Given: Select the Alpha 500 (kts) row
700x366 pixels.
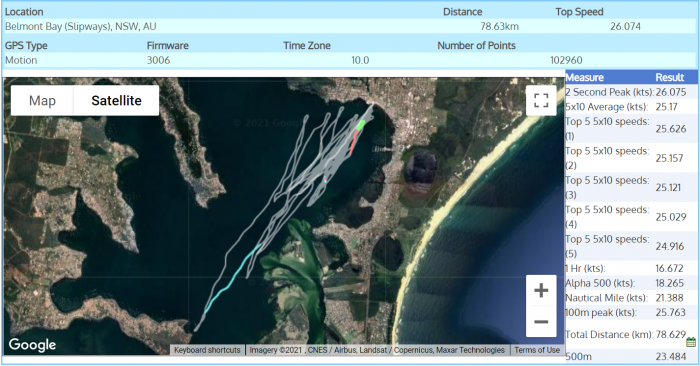Looking at the screenshot, I should click(x=631, y=283).
